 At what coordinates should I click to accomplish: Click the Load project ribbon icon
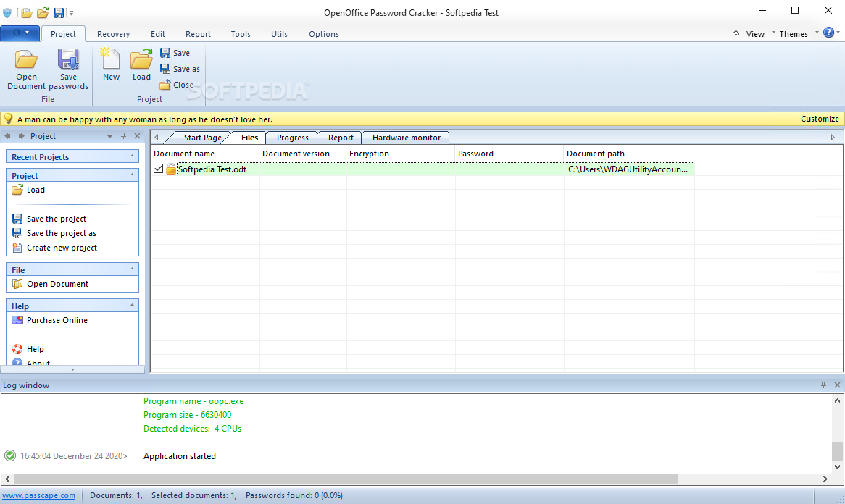(141, 64)
